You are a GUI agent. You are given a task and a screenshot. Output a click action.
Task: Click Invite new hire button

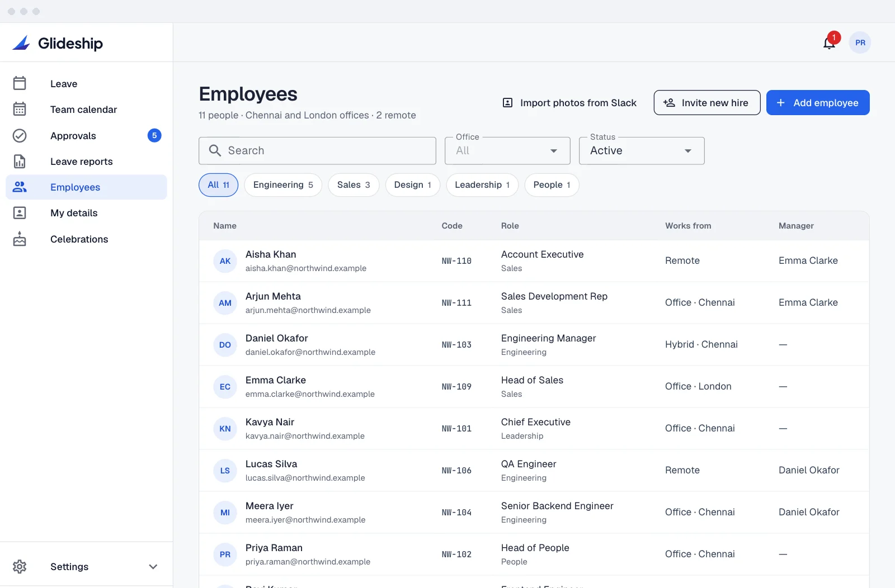pyautogui.click(x=707, y=103)
